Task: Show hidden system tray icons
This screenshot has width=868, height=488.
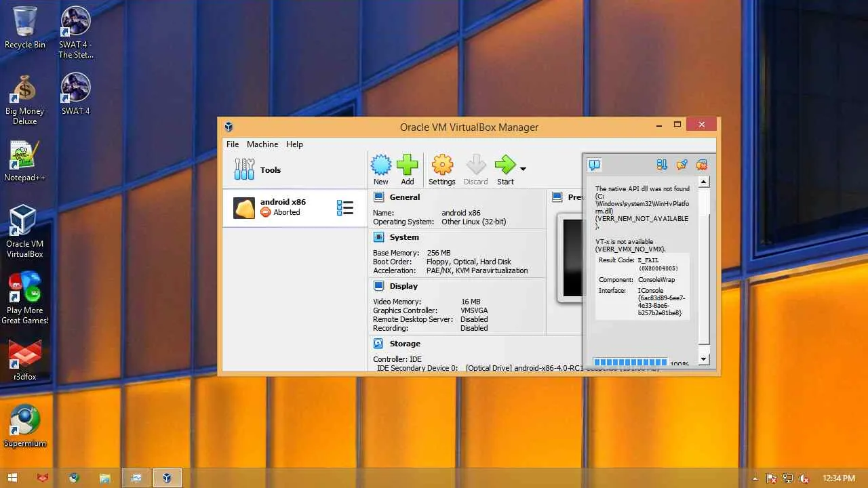Action: coord(755,479)
